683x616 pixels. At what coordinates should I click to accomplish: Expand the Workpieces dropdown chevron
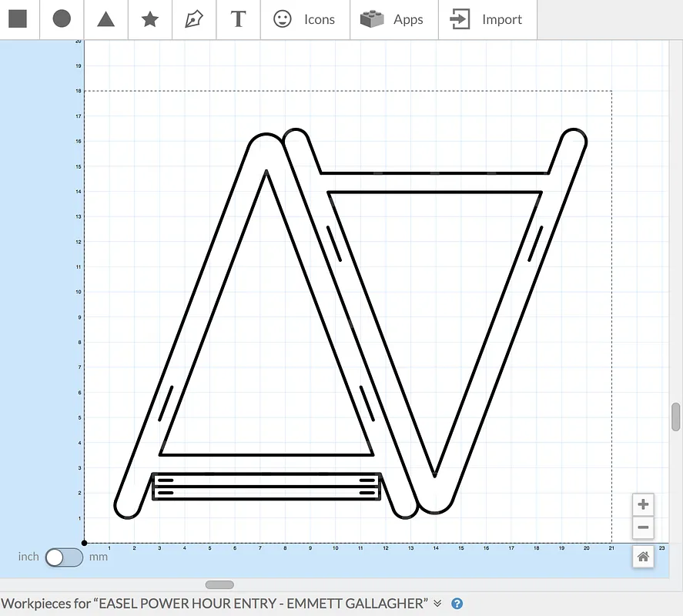coord(437,604)
